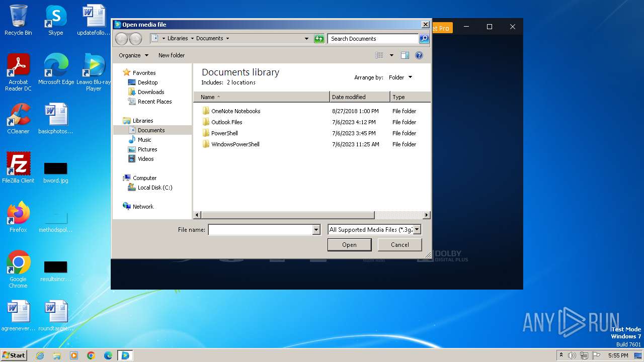Click the File name input field

260,230
